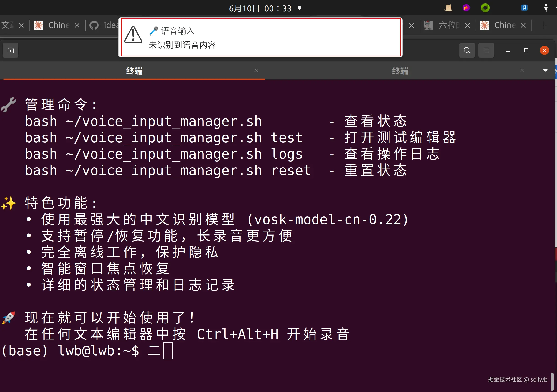Image resolution: width=557 pixels, height=392 pixels.
Task: Click the terminal search magnifier button
Action: (467, 51)
